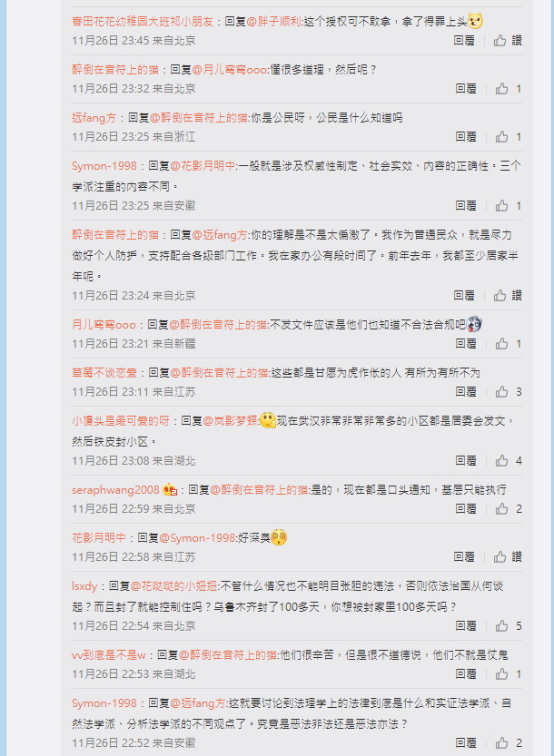The height and width of the screenshot is (756, 554).
Task: Reply to 小馒头是最可爱的呀's comment
Action: tap(466, 460)
